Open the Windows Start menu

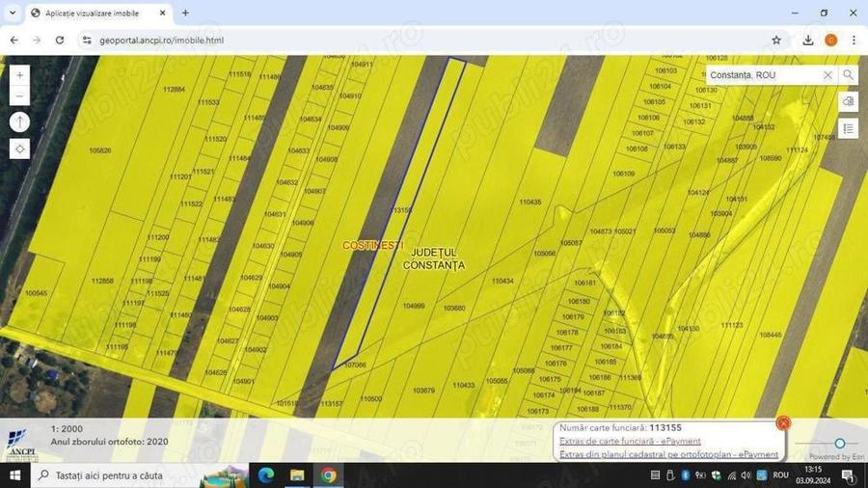pos(14,475)
